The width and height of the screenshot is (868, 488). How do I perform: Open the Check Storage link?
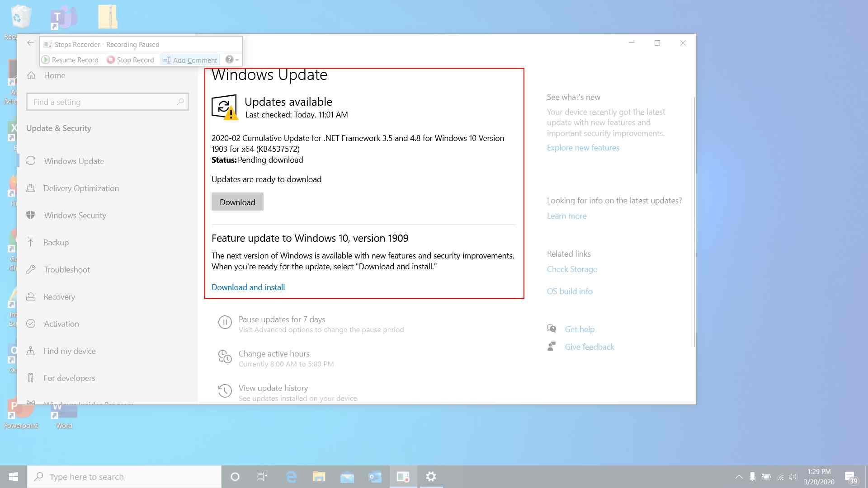[x=572, y=269]
